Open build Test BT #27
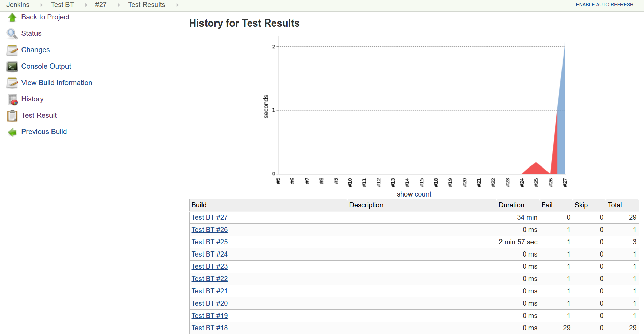644x334 pixels. pos(210,217)
